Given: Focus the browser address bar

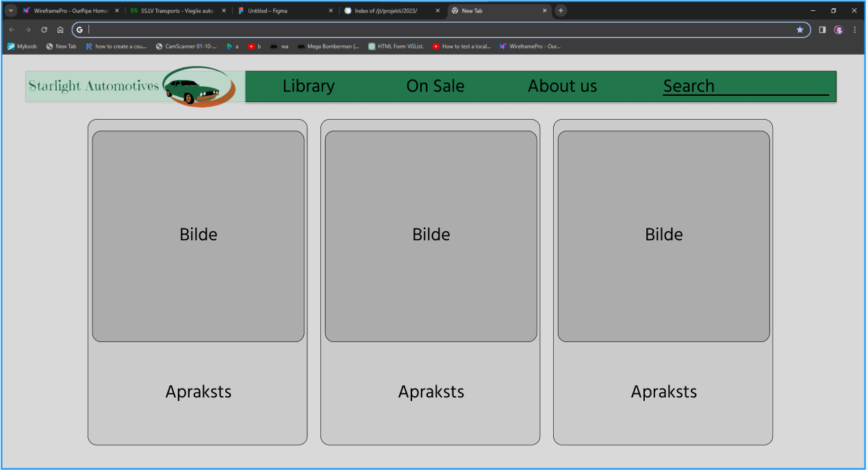Looking at the screenshot, I should [x=438, y=30].
